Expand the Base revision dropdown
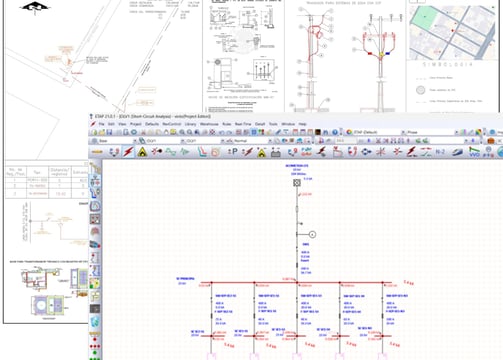Screen dimensions: 503x360 tap(135, 141)
